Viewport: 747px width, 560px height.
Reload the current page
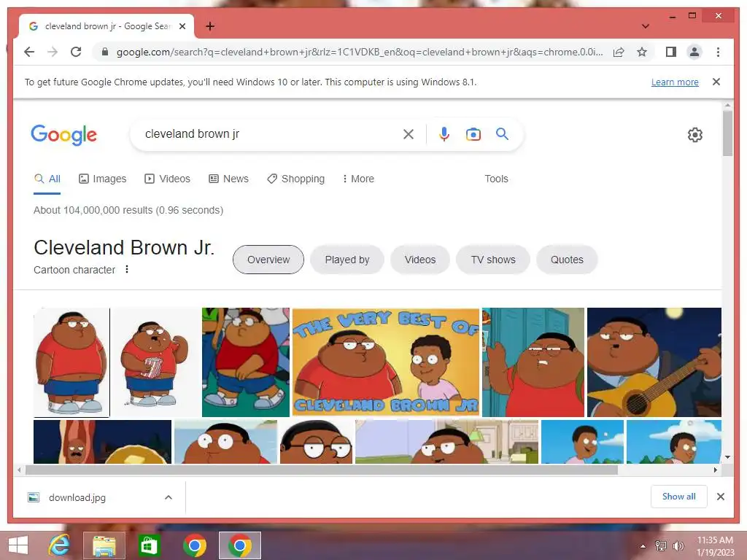point(76,52)
